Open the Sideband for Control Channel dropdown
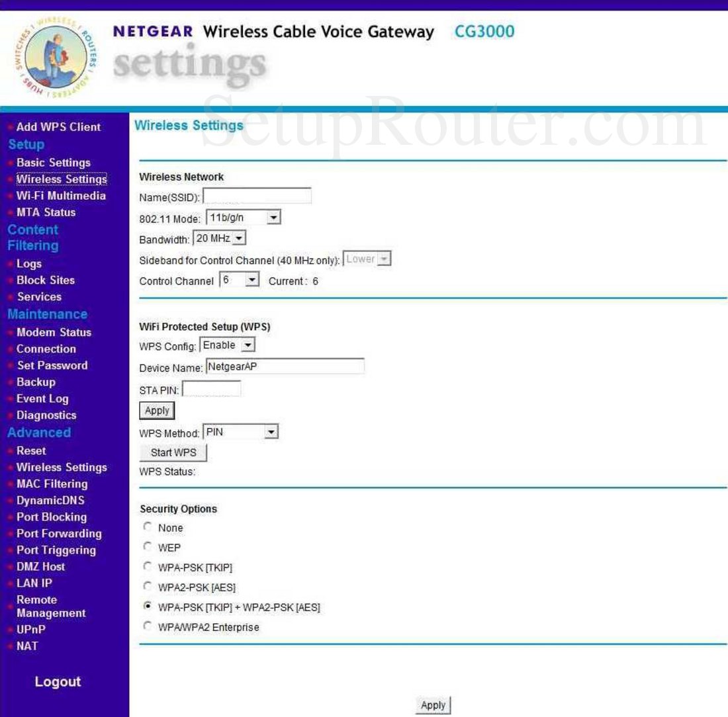This screenshot has height=717, width=728. pos(367,259)
